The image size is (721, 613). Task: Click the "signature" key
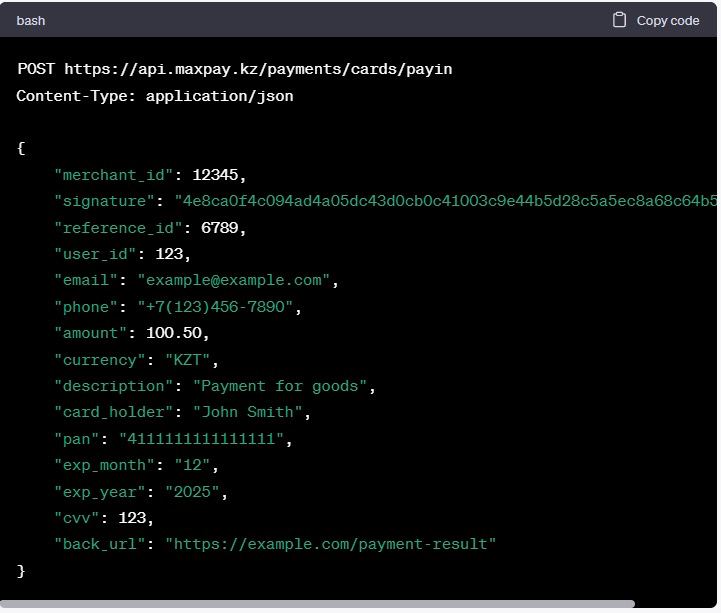point(104,201)
